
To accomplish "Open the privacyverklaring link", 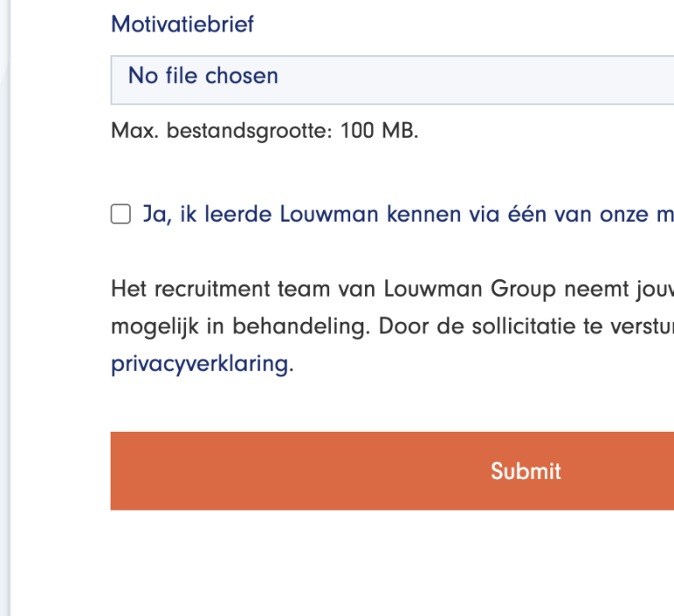I will (200, 364).
